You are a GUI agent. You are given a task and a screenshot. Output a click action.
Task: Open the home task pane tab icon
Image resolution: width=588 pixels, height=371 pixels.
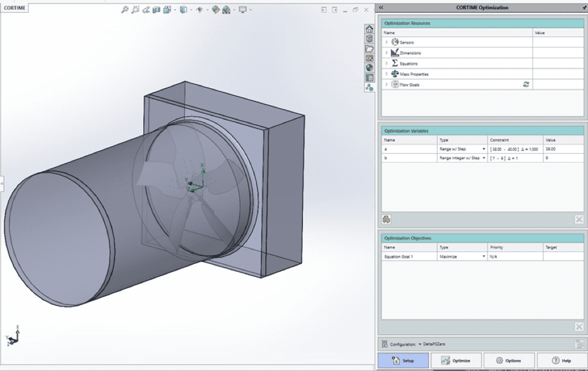(x=369, y=29)
